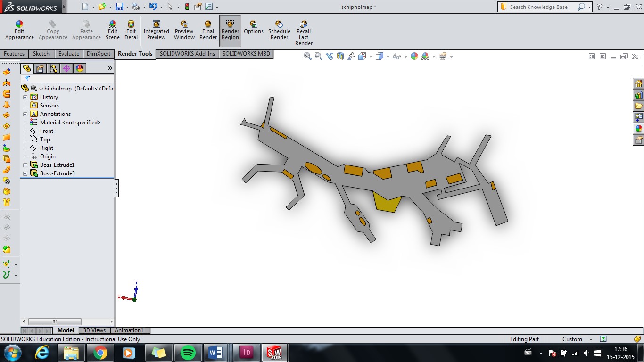Expand the Annotations tree node
Screen dimensions: 644x362
point(25,114)
